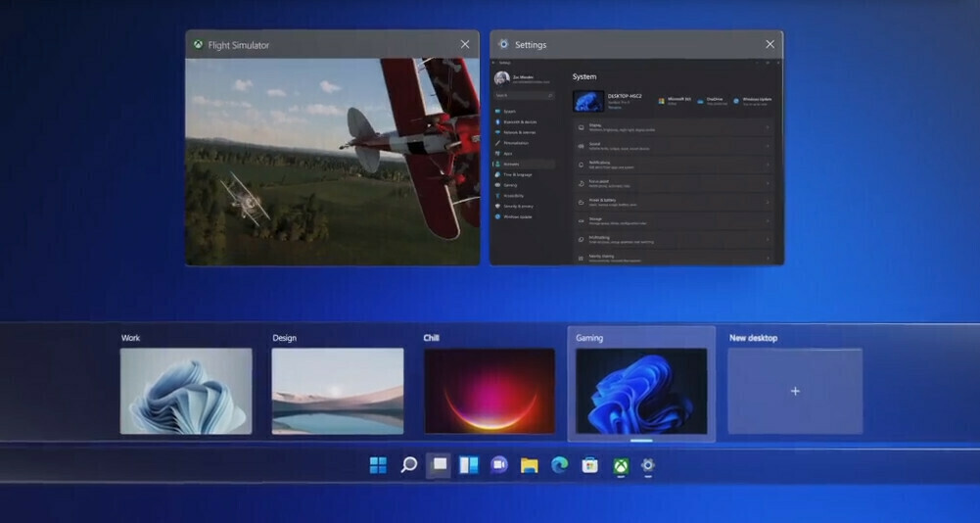
Task: Switch to the Design virtual desktop
Action: [337, 391]
